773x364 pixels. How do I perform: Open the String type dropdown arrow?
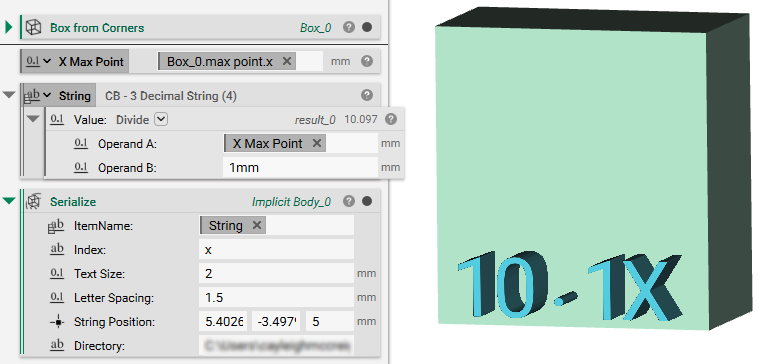[47, 96]
